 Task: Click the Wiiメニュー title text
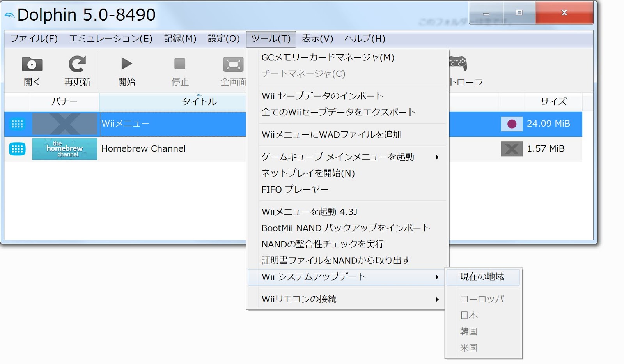[126, 124]
